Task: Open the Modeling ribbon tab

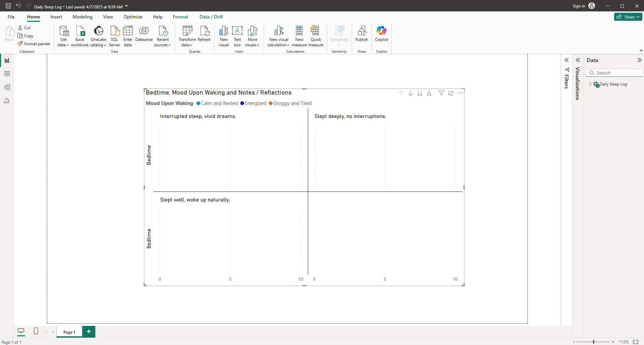Action: point(83,17)
